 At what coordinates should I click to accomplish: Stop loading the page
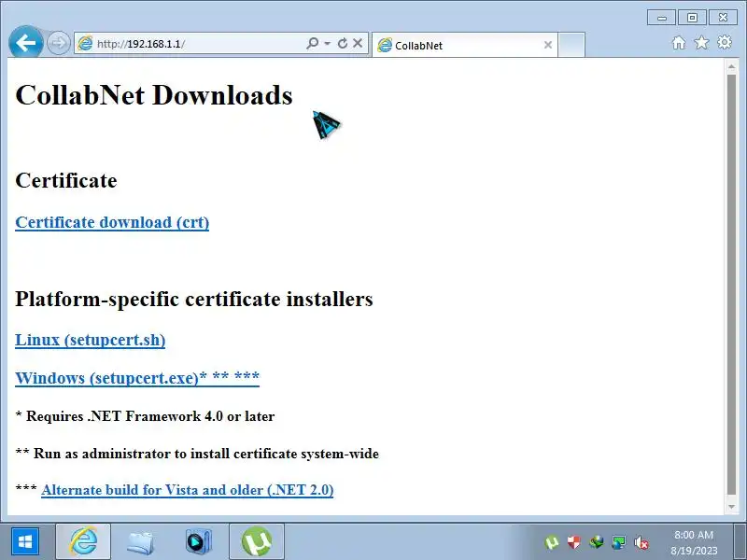tap(358, 43)
